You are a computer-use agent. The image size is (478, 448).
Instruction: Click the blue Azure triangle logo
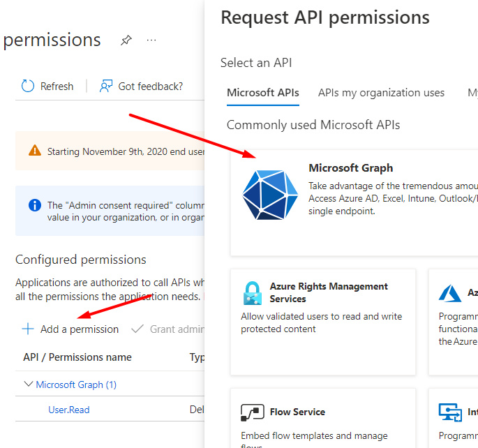tap(449, 293)
